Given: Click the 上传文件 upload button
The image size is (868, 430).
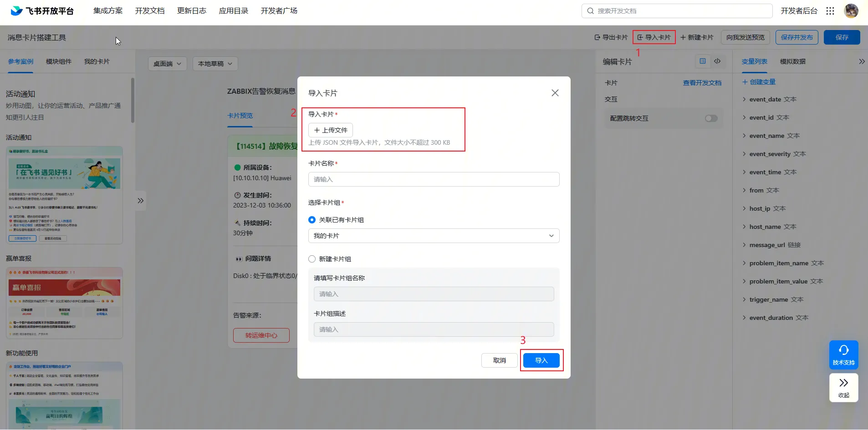Looking at the screenshot, I should (x=331, y=130).
